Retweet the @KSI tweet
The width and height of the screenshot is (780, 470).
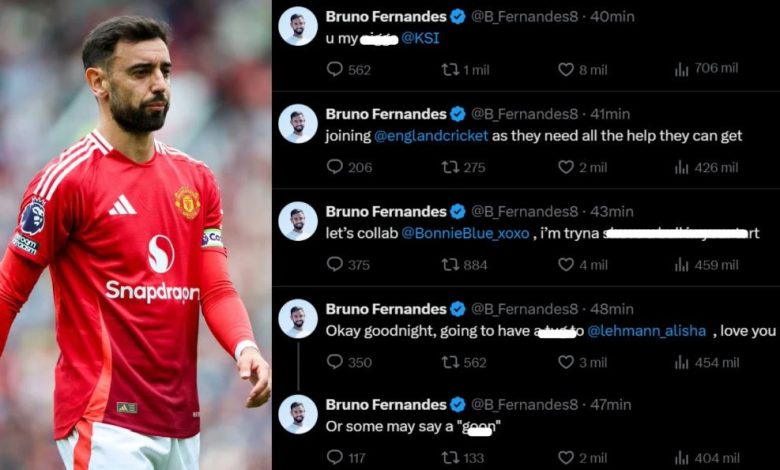coord(450,69)
